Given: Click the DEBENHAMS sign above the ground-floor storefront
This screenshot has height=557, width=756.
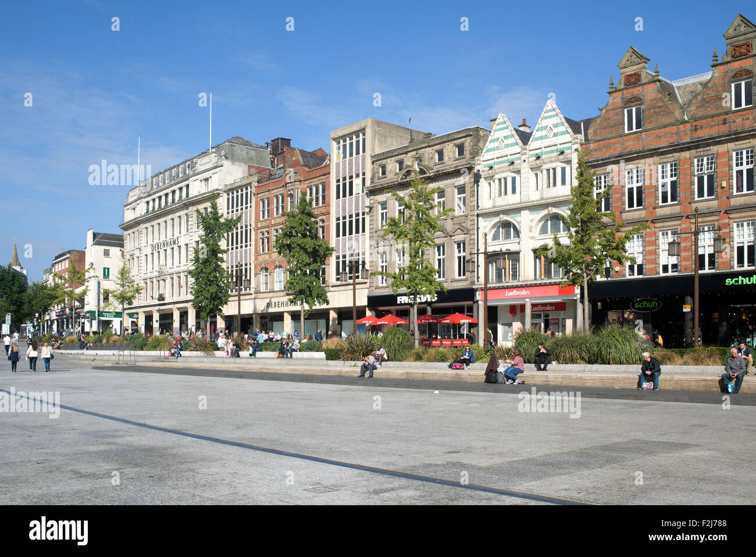Looking at the screenshot, I should (x=284, y=304).
